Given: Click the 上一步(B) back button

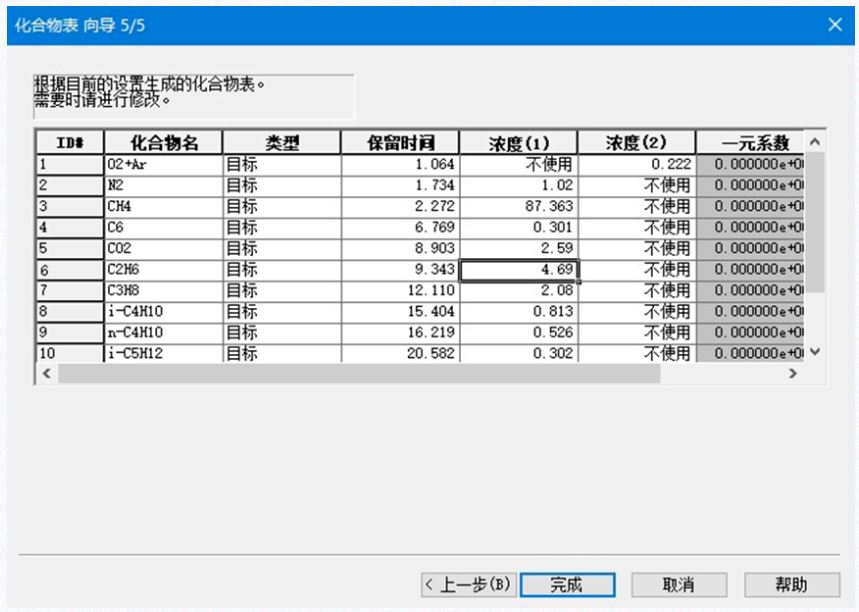Looking at the screenshot, I should (x=468, y=585).
